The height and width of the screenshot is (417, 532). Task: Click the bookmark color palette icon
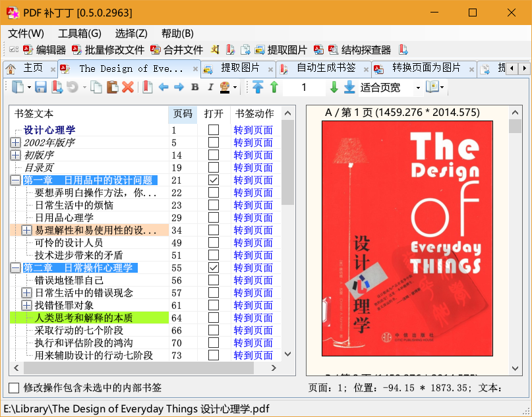pos(225,88)
